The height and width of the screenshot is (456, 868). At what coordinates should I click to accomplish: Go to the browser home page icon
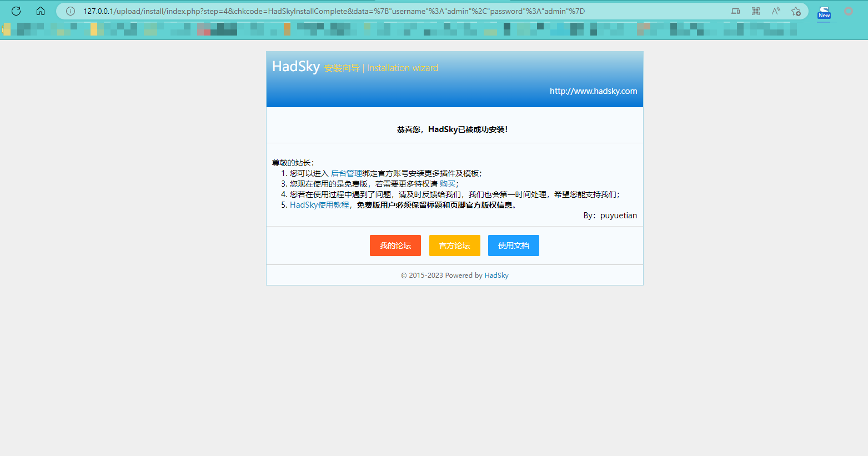tap(41, 11)
